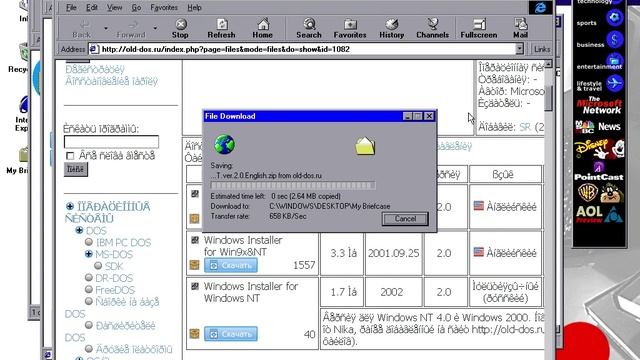Switch to Fullscreen view icon
Image resolution: width=640 pixels, height=360 pixels.
click(479, 29)
